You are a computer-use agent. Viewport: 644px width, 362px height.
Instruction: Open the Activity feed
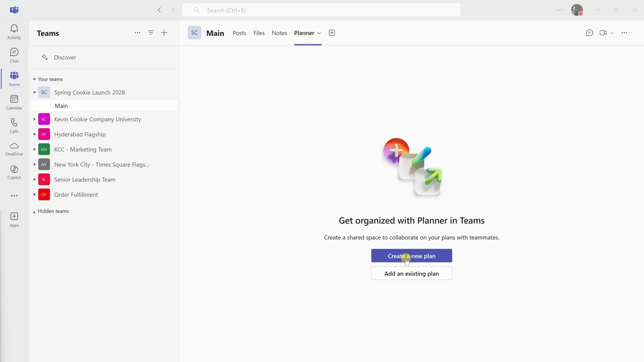pos(14,32)
